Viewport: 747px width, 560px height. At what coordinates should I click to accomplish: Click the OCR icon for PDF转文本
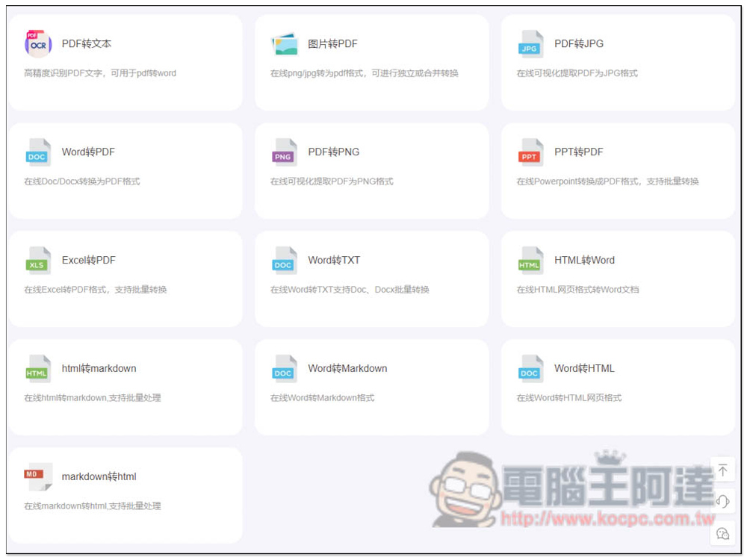coord(37,44)
